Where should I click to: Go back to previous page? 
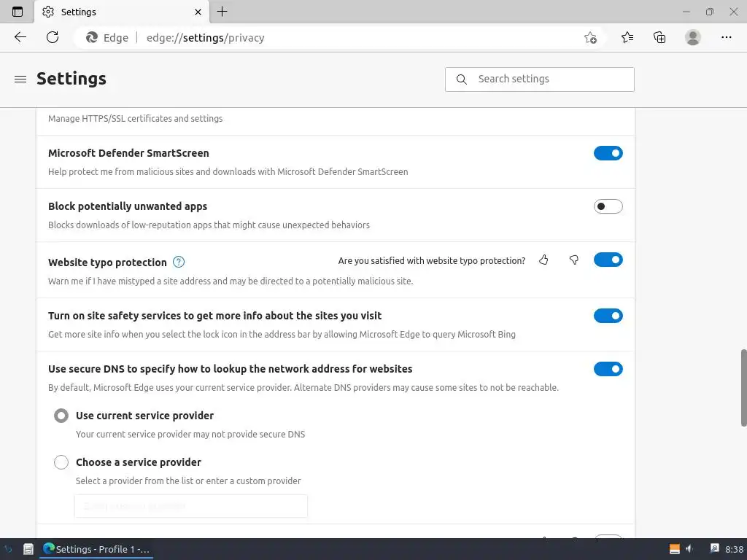click(x=20, y=37)
